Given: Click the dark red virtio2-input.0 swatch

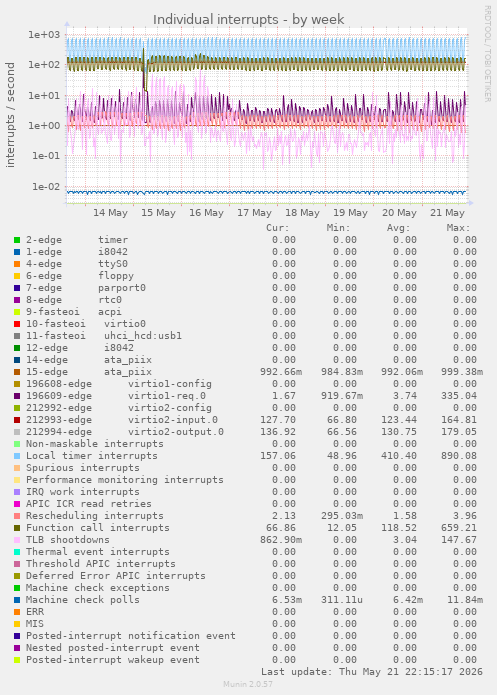Looking at the screenshot, I should coord(17,420).
